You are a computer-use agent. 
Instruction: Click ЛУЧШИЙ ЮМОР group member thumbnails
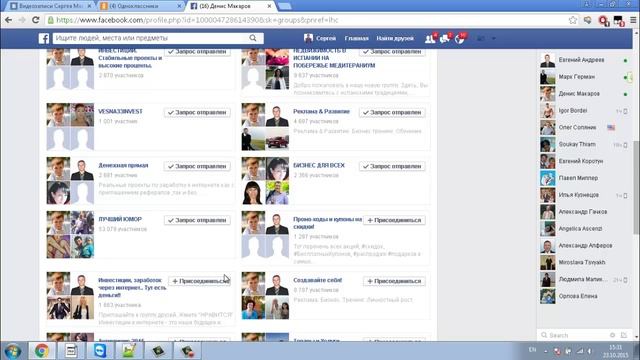coord(70,234)
